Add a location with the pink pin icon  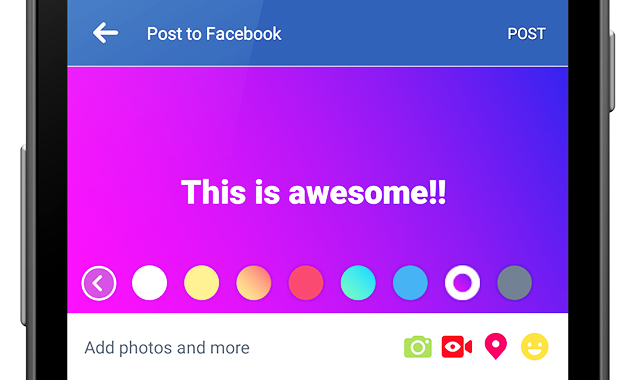495,346
